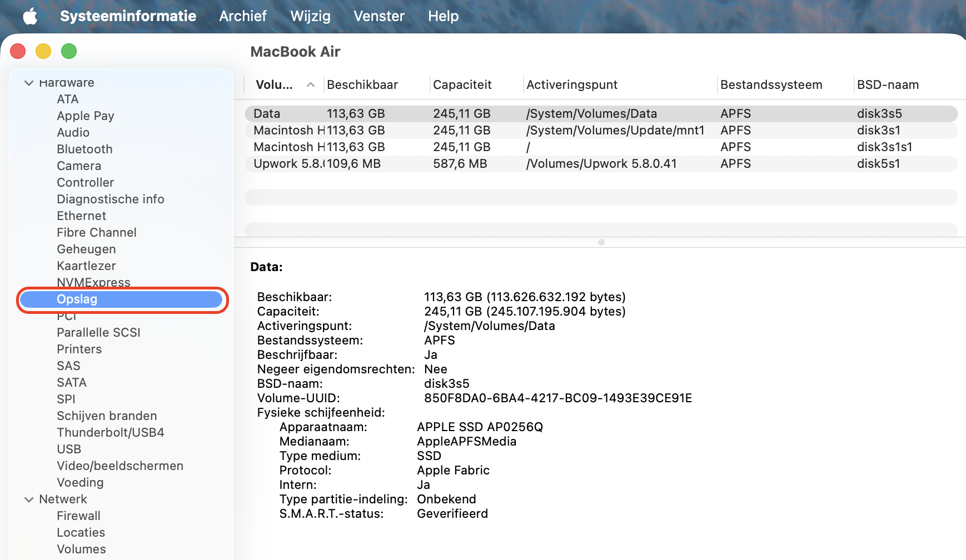Click the 587,6 MB capacity cell

pos(460,164)
